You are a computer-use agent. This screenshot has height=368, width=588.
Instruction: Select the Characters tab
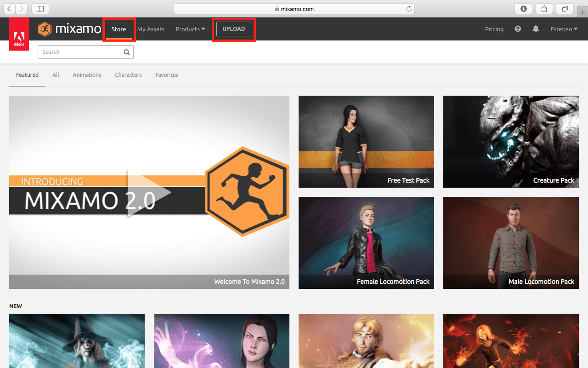(x=128, y=75)
